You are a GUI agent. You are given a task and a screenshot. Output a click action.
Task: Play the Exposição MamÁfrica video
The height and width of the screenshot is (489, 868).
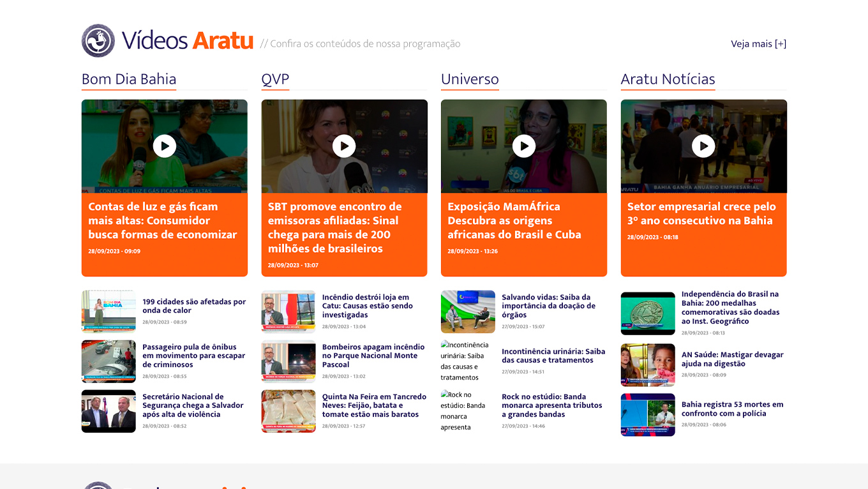click(x=524, y=146)
